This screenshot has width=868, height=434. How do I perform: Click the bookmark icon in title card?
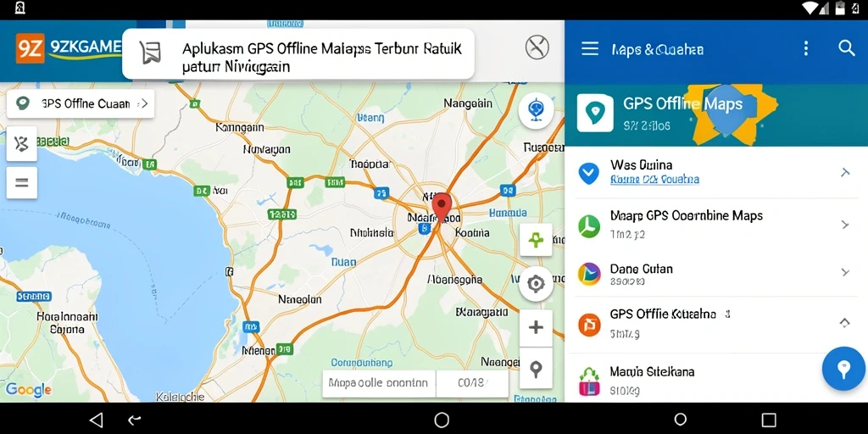(x=150, y=53)
